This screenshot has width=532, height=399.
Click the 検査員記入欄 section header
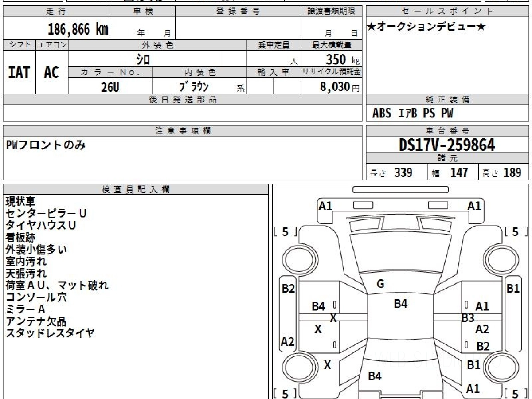pyautogui.click(x=136, y=189)
